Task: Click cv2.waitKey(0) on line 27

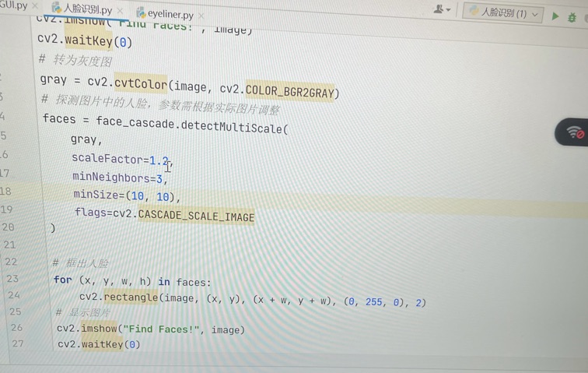Action: tap(99, 344)
